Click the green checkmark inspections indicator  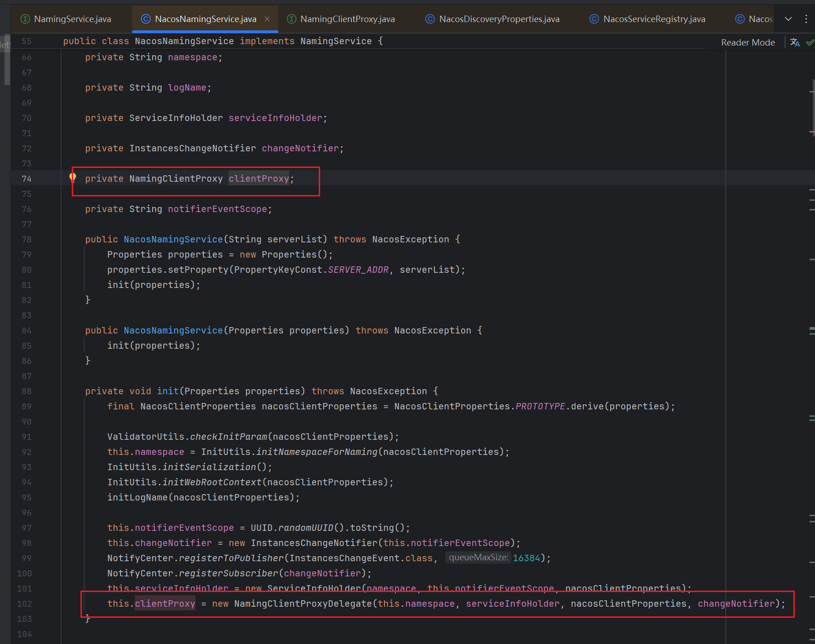pos(810,42)
